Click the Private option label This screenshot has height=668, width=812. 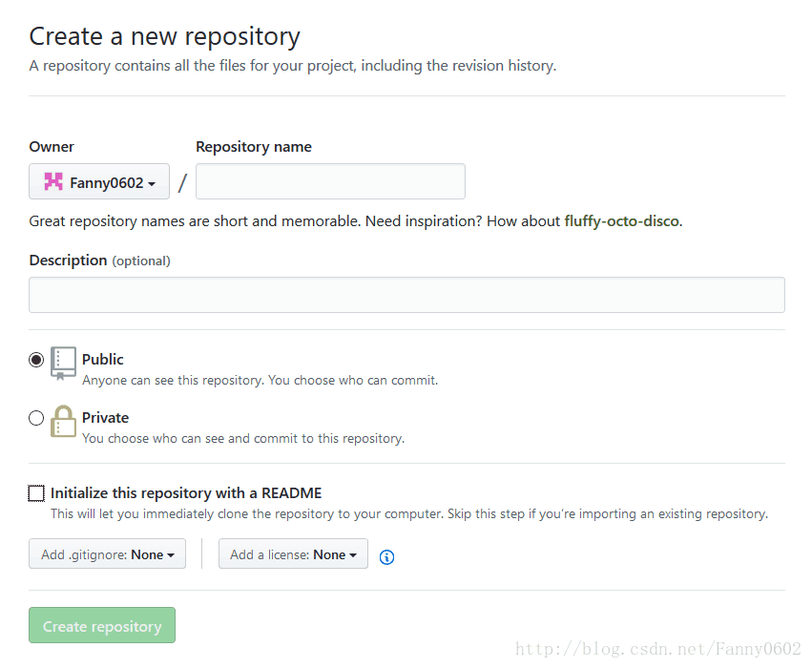105,418
